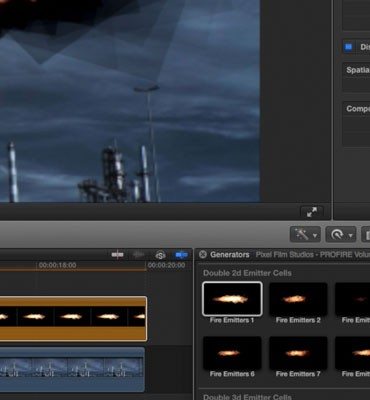Select the Fire Emitters 7 generator thumbnail
This screenshot has width=370, height=400.
[x=298, y=353]
